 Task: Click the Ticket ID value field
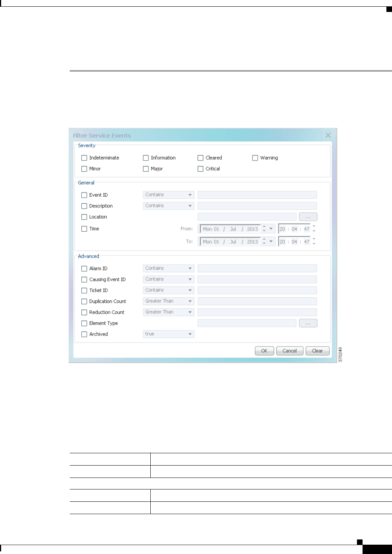(257, 290)
